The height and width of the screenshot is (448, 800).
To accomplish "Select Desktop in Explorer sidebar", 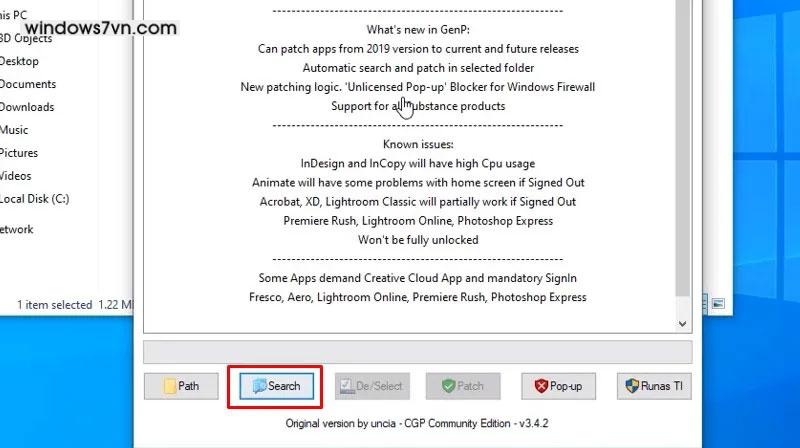I will click(x=20, y=61).
